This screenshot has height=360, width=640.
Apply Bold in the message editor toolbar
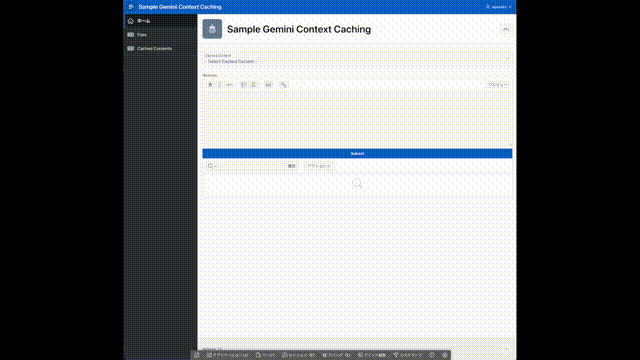pyautogui.click(x=210, y=85)
